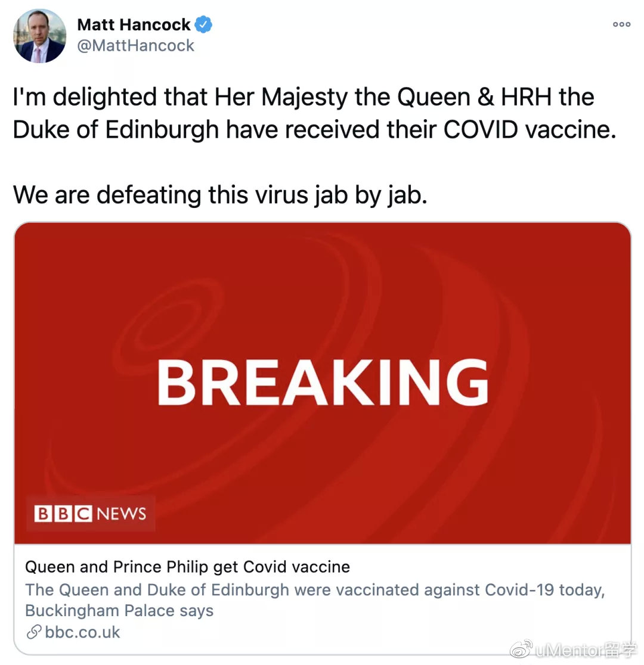Click the blue verified badge
644x665 pixels.
tap(204, 25)
